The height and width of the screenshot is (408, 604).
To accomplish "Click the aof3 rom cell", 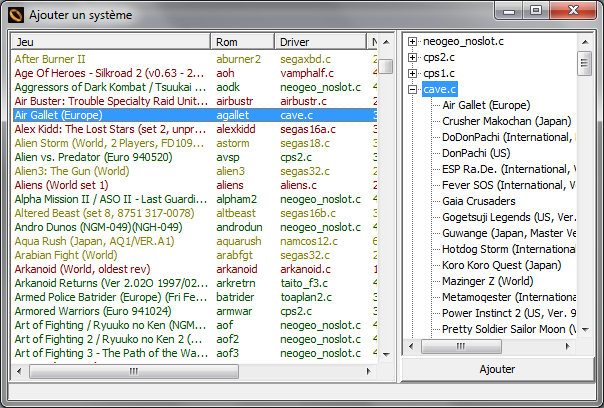I will [x=228, y=353].
